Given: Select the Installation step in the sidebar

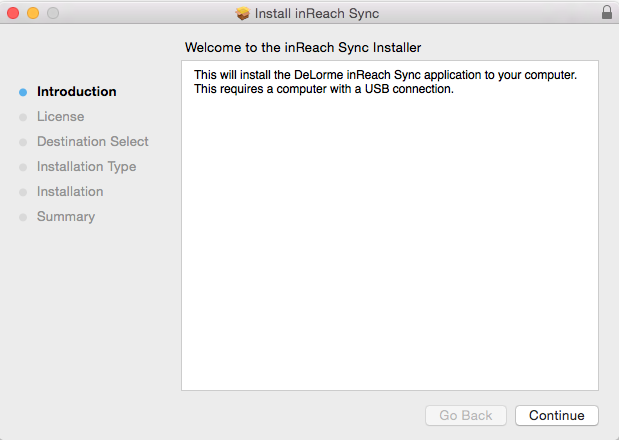Looking at the screenshot, I should pyautogui.click(x=70, y=191).
